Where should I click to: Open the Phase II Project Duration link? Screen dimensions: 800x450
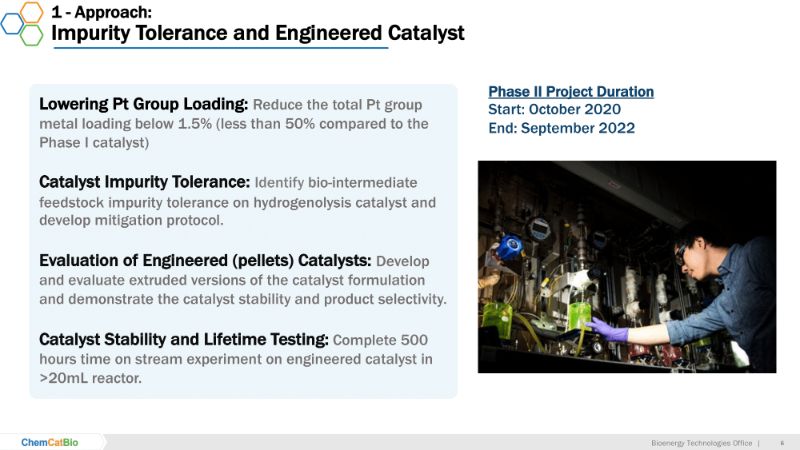coord(570,92)
